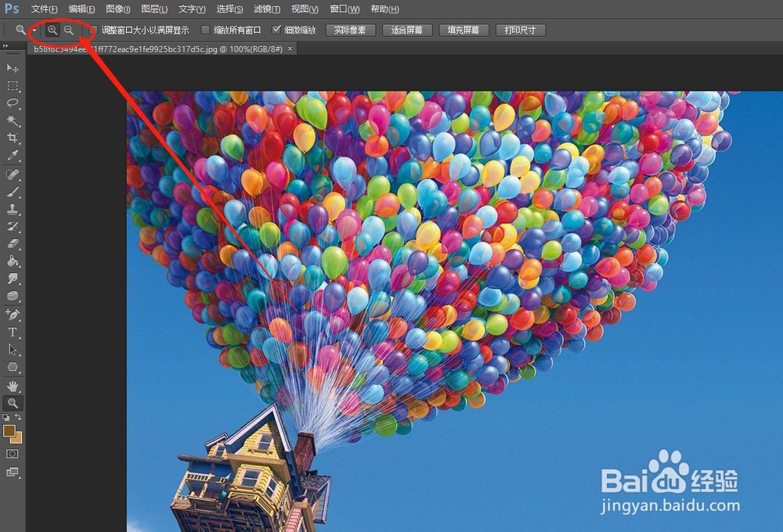Click the 实际像素 button

[x=350, y=30]
